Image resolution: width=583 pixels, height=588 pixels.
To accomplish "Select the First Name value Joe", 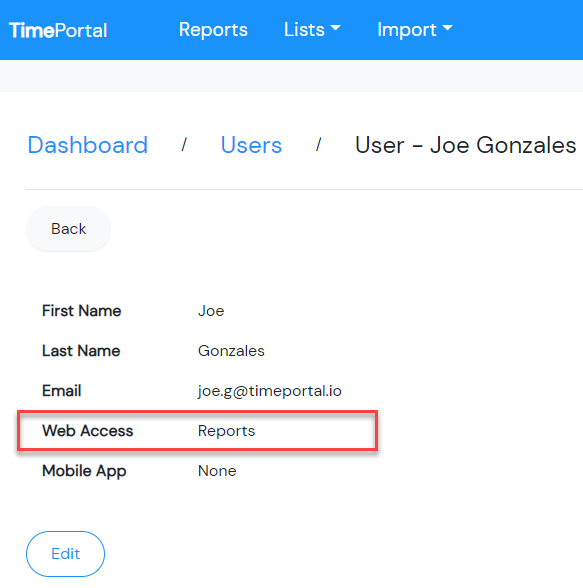I will click(x=211, y=311).
